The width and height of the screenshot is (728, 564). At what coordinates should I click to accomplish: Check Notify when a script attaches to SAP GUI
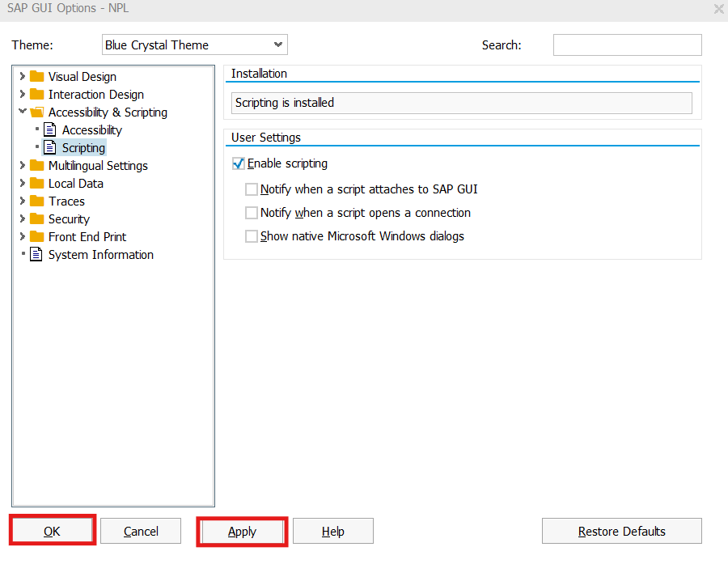pyautogui.click(x=252, y=189)
